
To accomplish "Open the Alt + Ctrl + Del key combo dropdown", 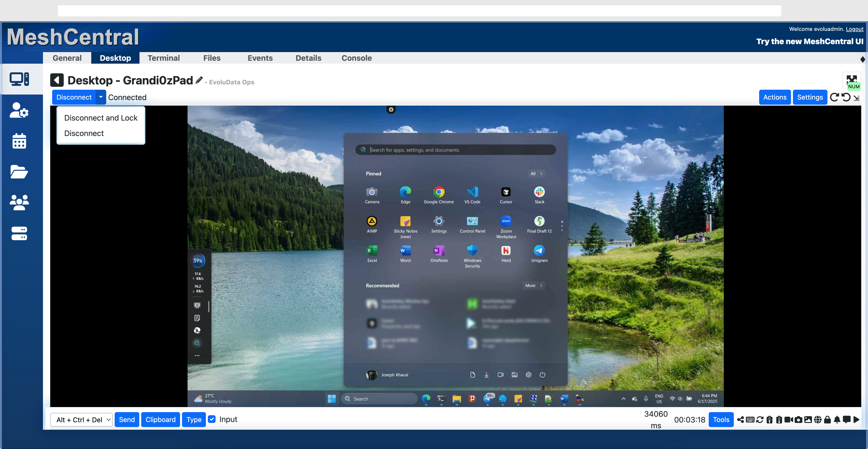I will 81,420.
